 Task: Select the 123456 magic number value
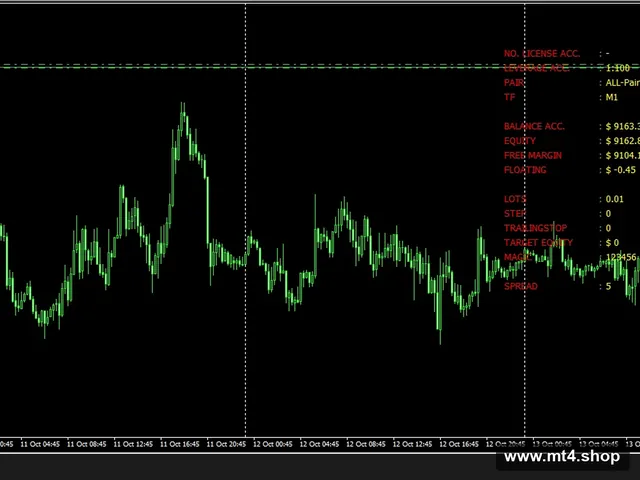coord(621,257)
